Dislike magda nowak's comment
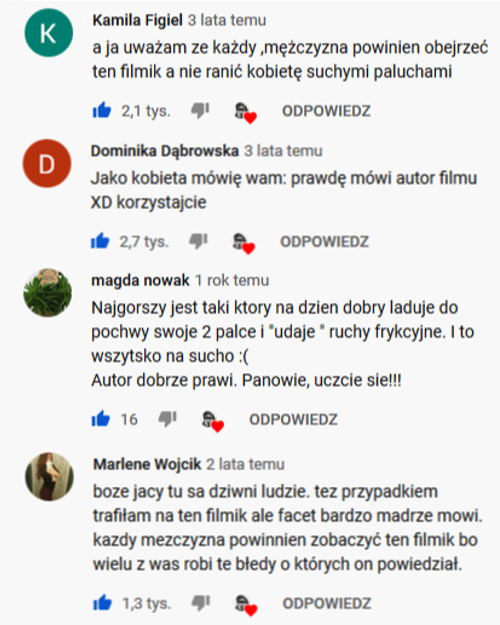 pos(167,419)
